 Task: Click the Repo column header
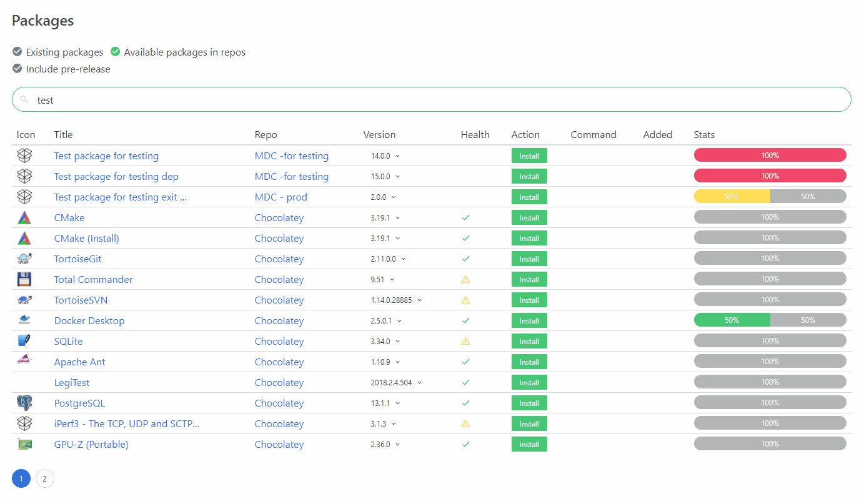point(266,134)
